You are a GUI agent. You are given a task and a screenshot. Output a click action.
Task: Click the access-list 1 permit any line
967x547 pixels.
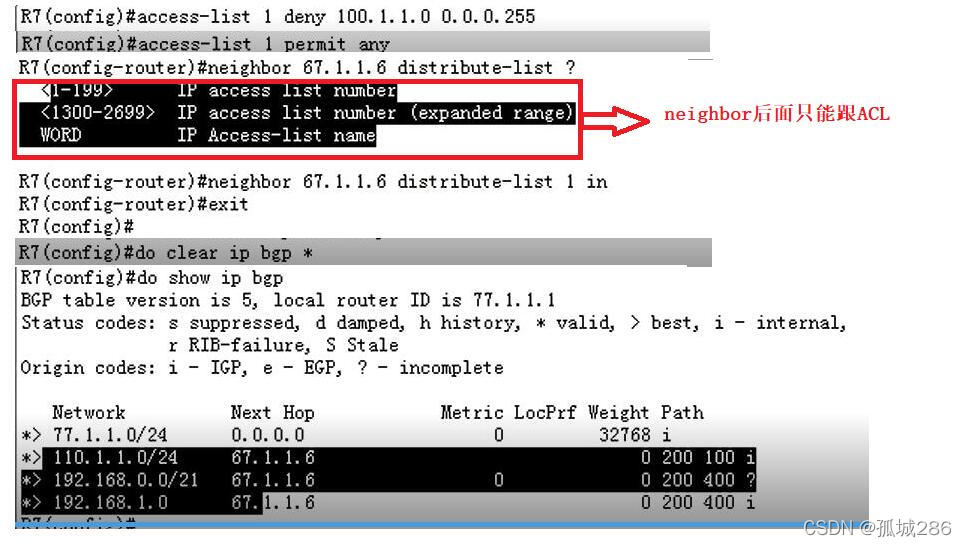point(205,44)
